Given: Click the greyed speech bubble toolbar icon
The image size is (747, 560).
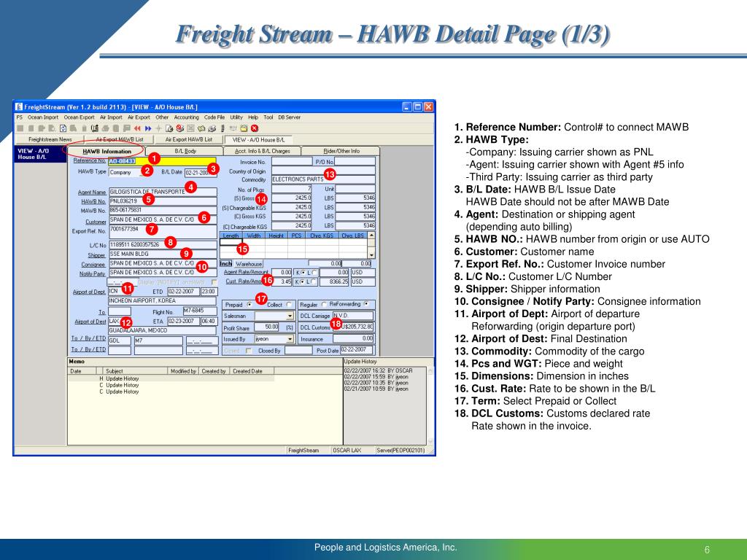Looking at the screenshot, I should coord(127,128).
